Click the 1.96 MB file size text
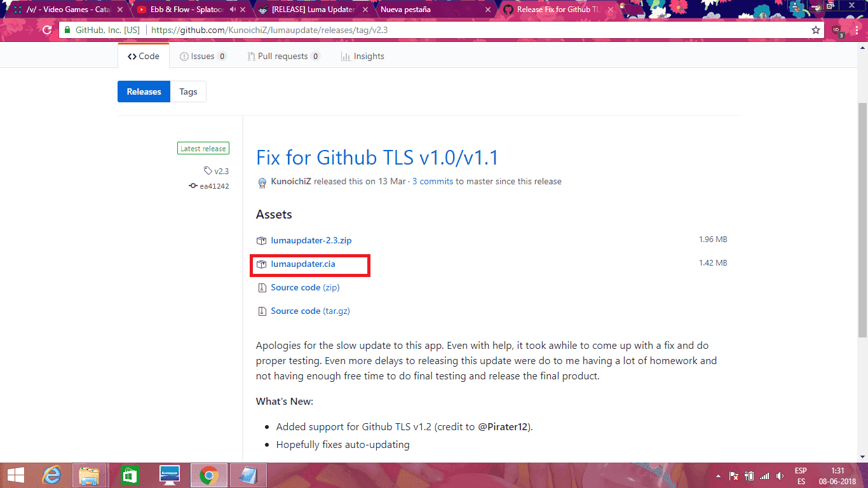868x488 pixels. 713,240
